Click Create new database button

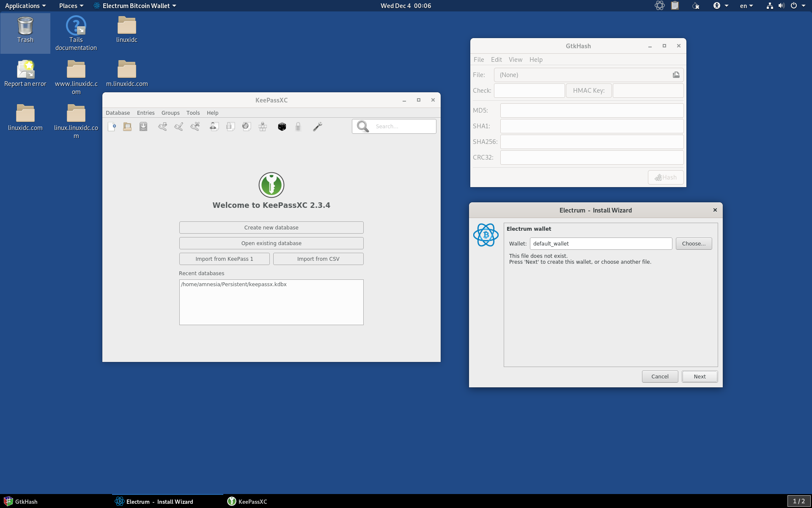coord(271,228)
